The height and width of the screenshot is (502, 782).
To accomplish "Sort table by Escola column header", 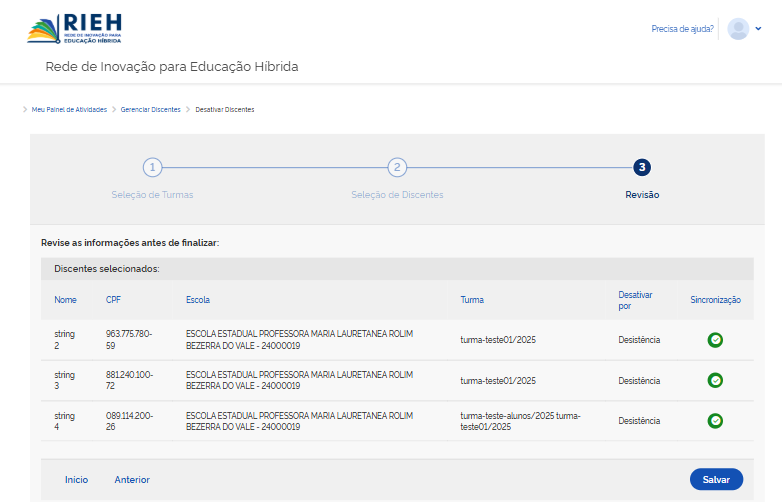I will click(x=198, y=300).
